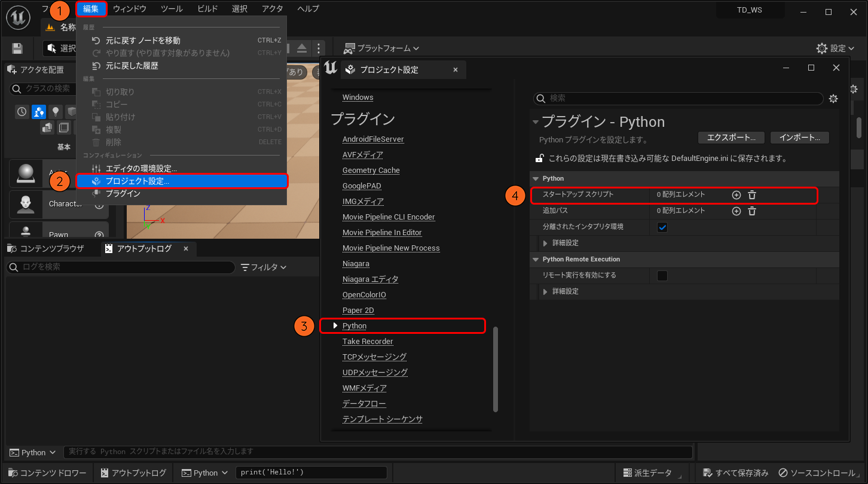868x484 pixels.
Task: Switch to the コンテンツブラウザ tab
Action: tap(47, 249)
